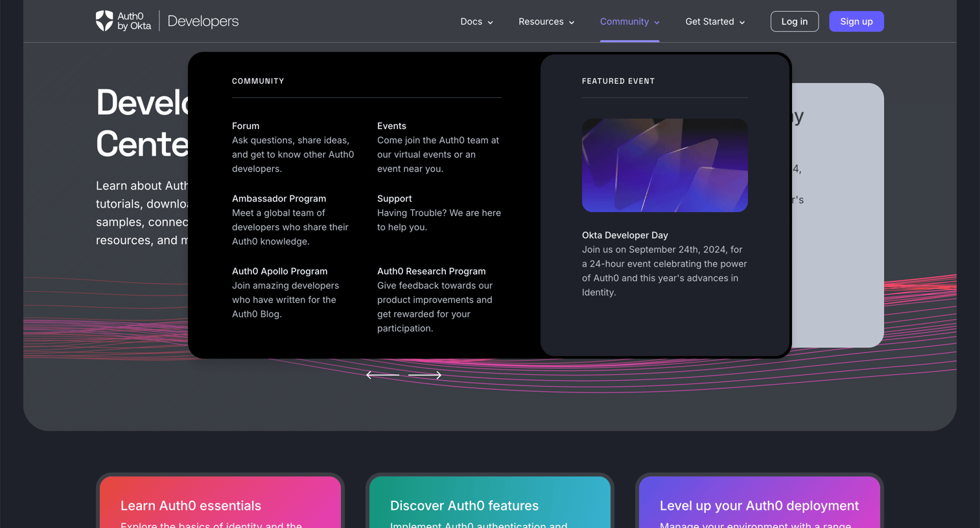
Task: Open the Learn Auth0 essentials card
Action: pyautogui.click(x=220, y=502)
